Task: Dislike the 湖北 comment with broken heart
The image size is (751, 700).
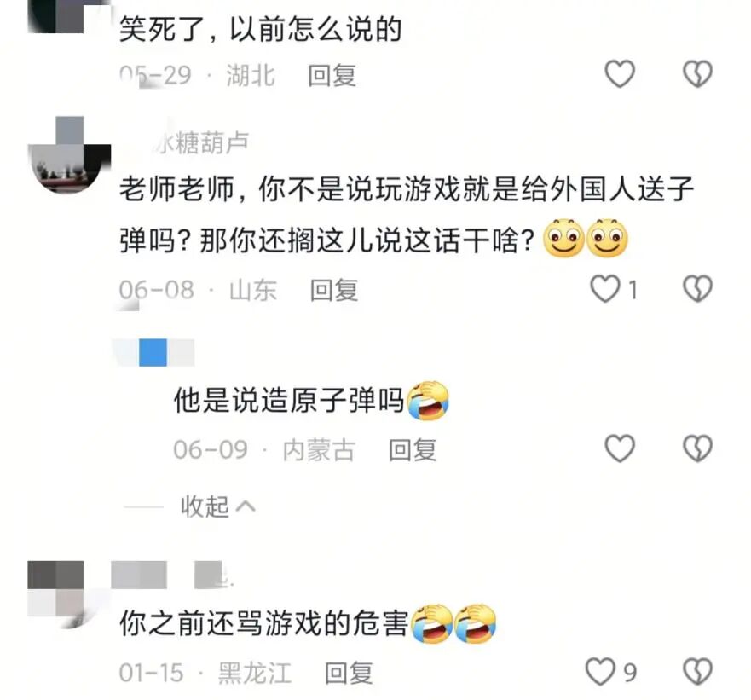Action: (x=697, y=74)
